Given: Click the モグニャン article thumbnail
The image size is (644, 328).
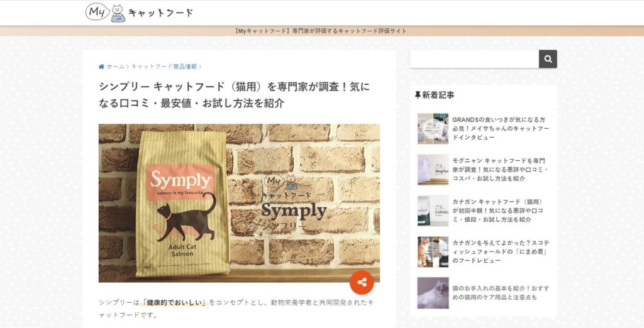Looking at the screenshot, I should point(433,170).
